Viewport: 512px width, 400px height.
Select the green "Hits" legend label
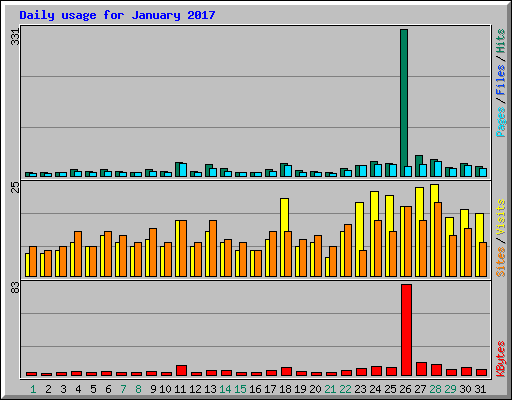coord(501,41)
